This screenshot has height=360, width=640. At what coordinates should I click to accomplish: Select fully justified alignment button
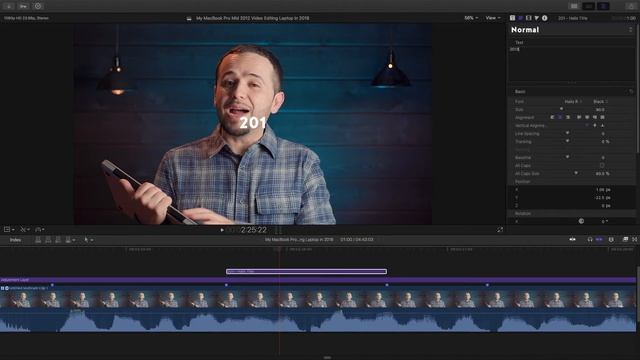pos(602,117)
